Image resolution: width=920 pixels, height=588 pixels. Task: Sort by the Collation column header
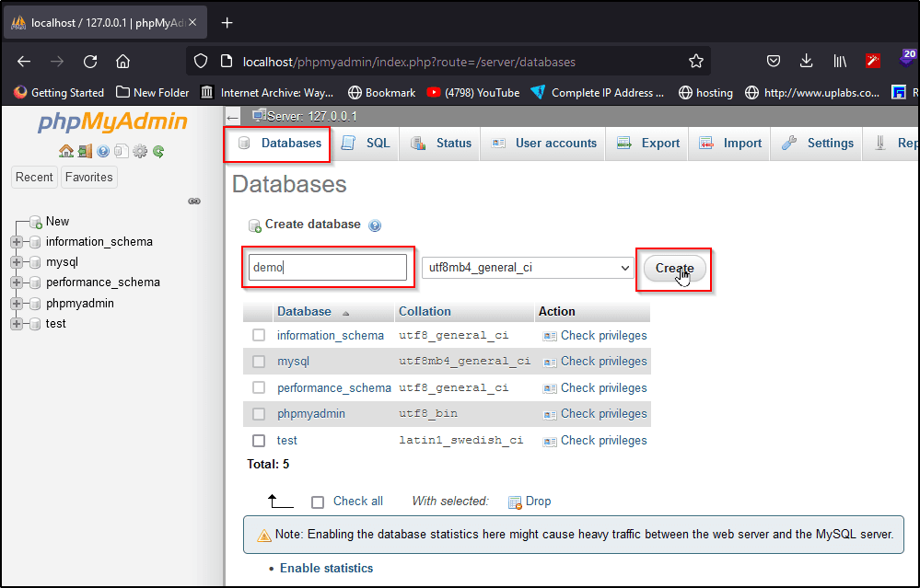coord(425,311)
